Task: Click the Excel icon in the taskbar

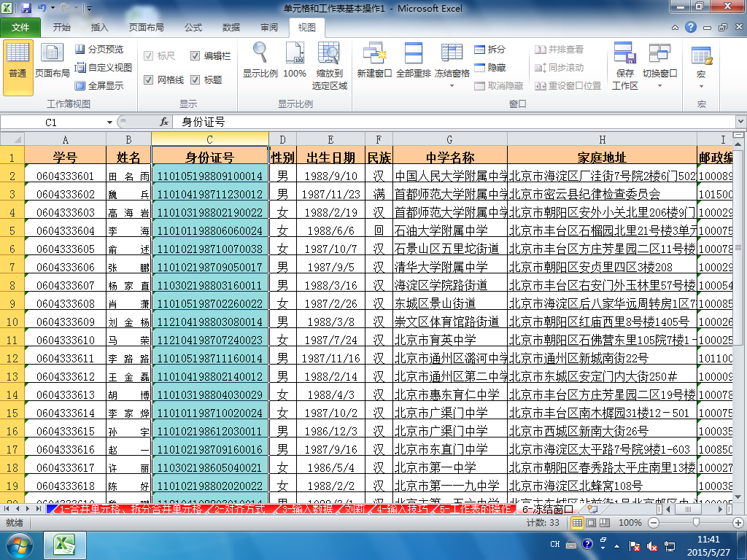Action: (x=65, y=545)
